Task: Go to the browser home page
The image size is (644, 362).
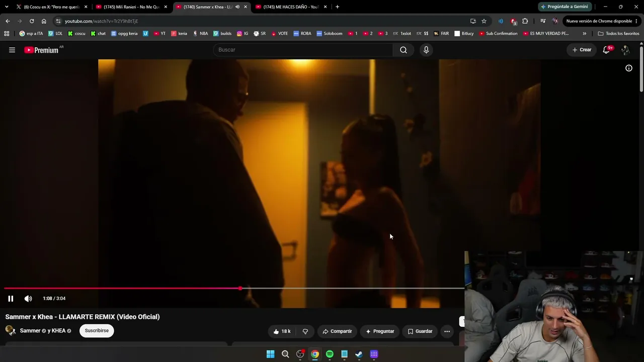Action: tap(44, 21)
